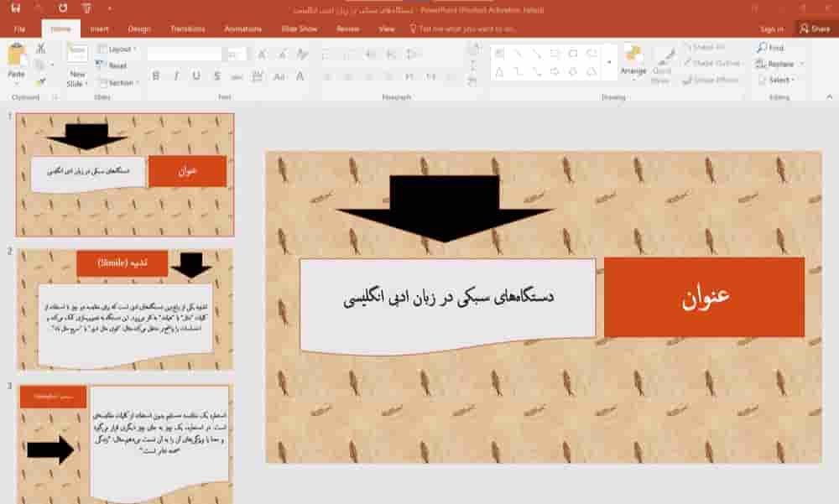The width and height of the screenshot is (839, 504).
Task: Expand the Shape Outline dropdown
Action: (711, 64)
